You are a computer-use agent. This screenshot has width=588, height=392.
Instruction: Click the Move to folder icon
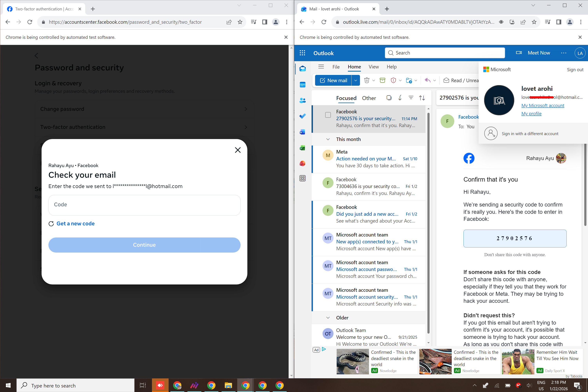tap(409, 80)
